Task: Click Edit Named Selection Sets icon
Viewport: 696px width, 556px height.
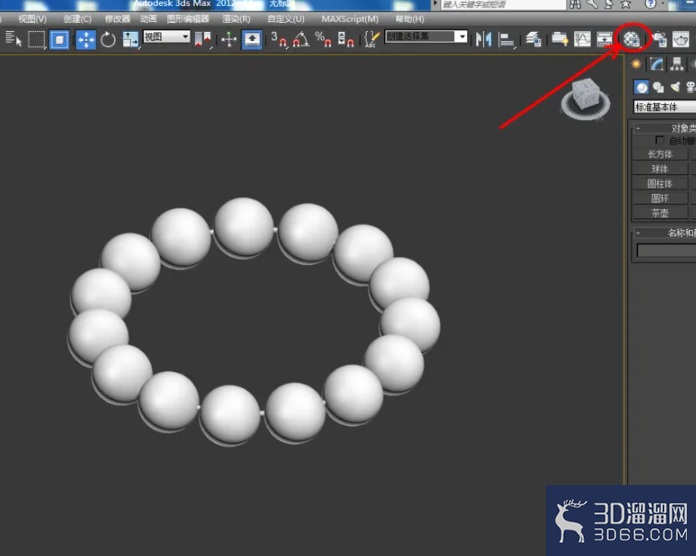Action: pyautogui.click(x=372, y=39)
